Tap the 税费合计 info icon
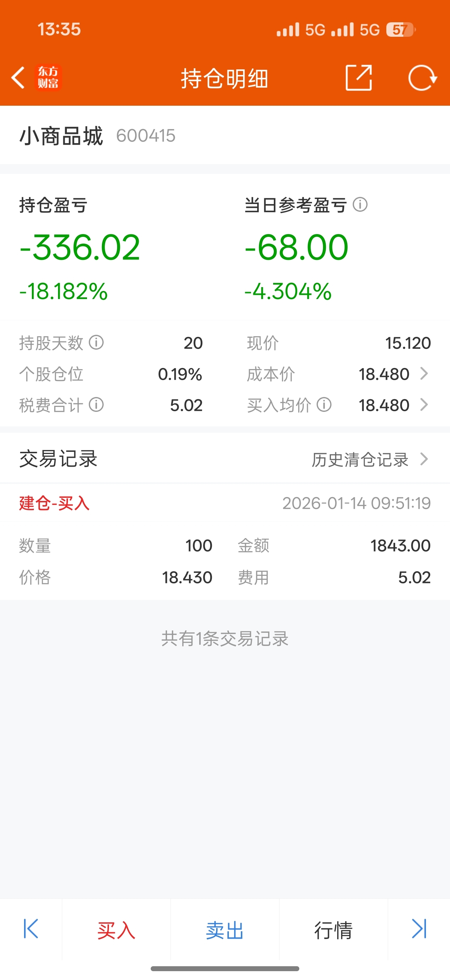Viewport: 450px width, 980px height. (96, 405)
